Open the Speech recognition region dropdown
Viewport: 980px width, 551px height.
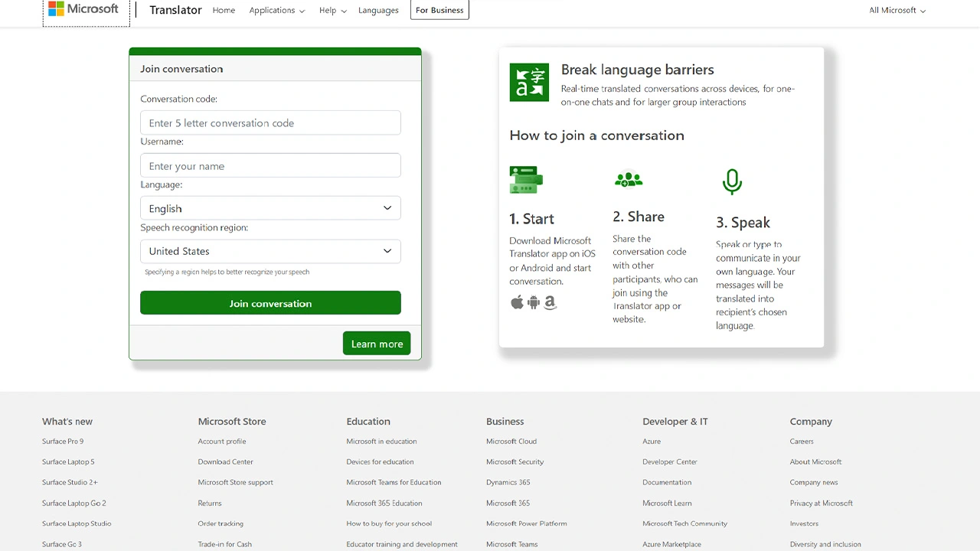click(x=270, y=251)
